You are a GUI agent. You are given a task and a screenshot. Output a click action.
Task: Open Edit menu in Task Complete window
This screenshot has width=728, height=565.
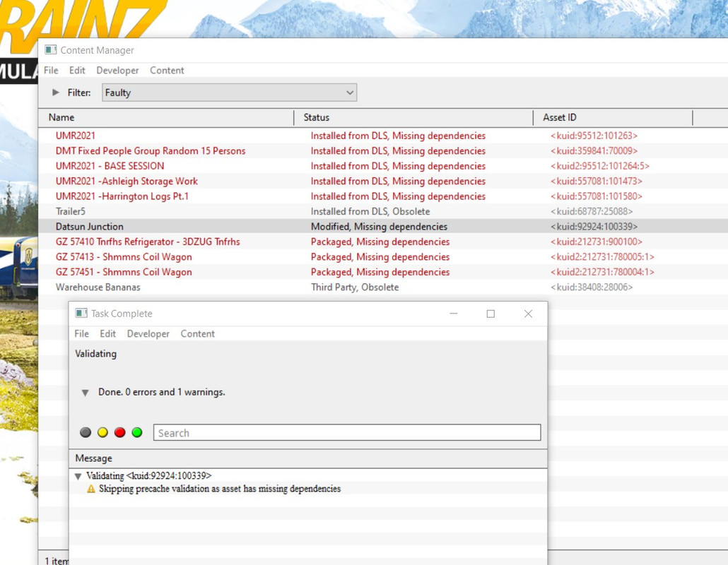pyautogui.click(x=107, y=333)
